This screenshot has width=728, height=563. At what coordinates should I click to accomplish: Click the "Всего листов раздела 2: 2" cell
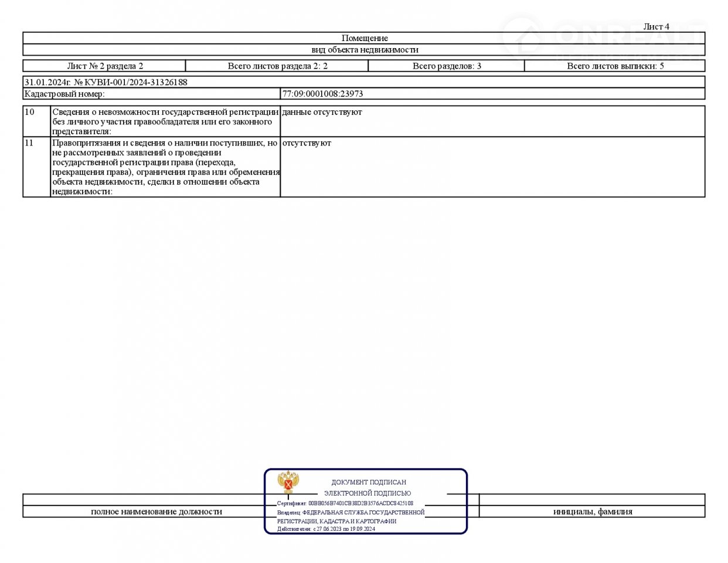(277, 66)
